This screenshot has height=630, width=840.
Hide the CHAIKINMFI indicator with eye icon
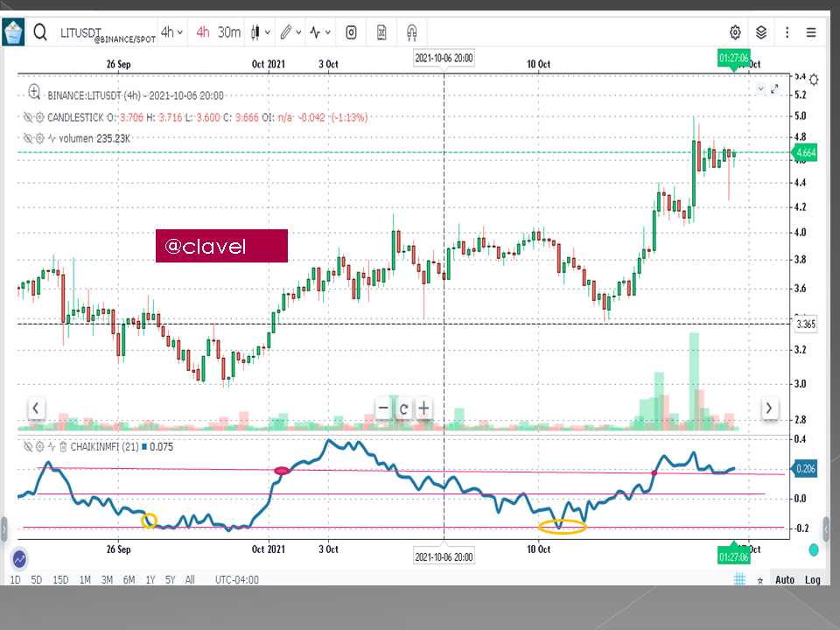(27, 446)
